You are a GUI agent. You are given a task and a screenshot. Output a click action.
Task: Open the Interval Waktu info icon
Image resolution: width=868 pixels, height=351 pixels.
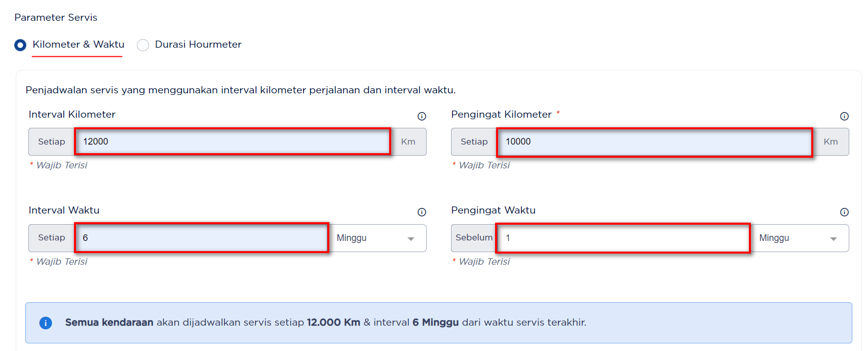tap(422, 212)
